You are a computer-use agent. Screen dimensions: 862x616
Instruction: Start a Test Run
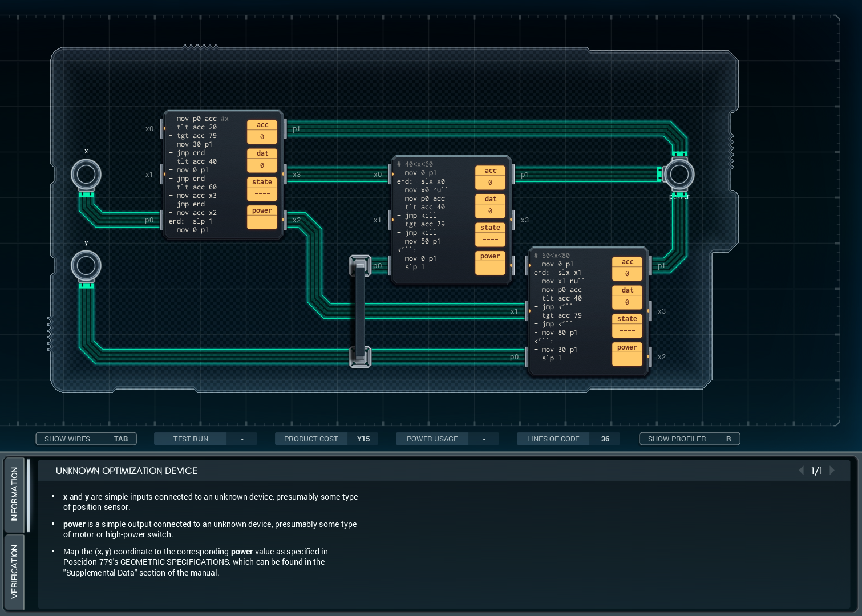tap(191, 439)
